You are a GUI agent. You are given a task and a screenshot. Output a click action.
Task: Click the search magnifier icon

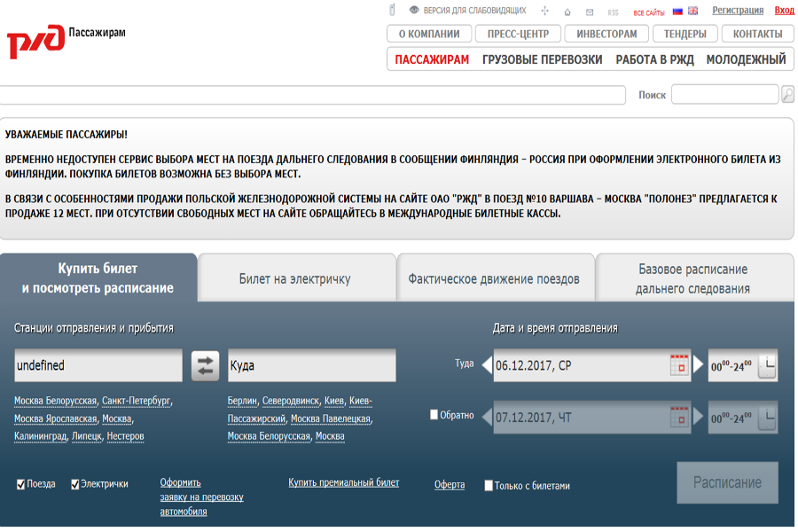[x=786, y=95]
